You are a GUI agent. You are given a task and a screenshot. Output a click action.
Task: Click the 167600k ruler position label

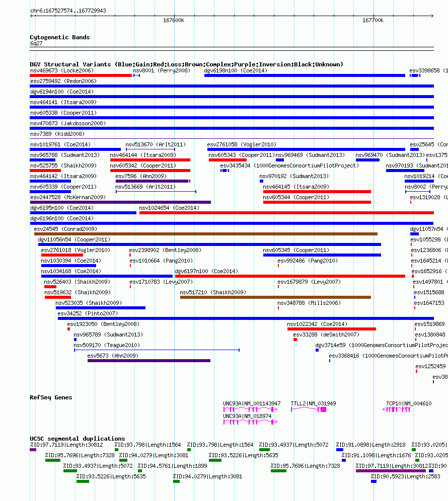click(x=173, y=20)
